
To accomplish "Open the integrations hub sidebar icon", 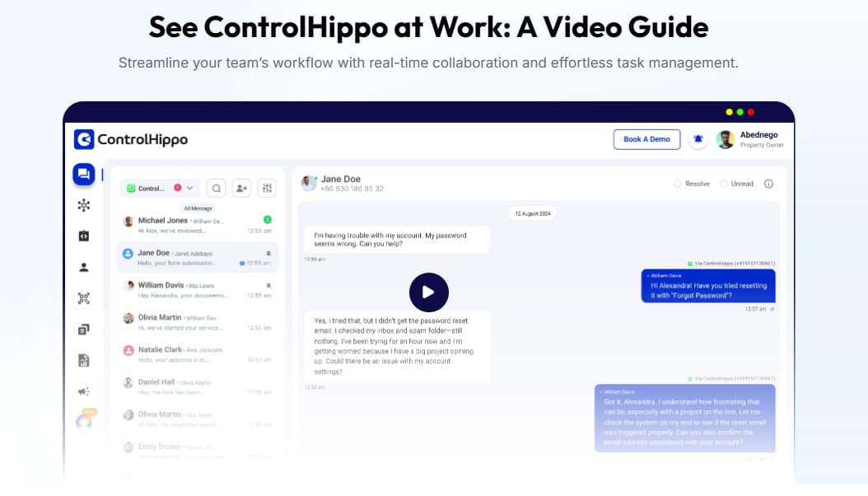I will point(84,205).
